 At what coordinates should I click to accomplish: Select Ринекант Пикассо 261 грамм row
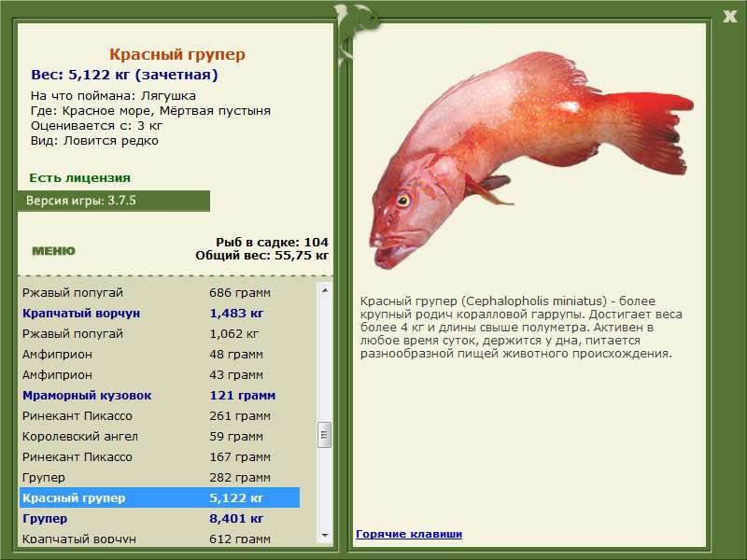point(160,415)
